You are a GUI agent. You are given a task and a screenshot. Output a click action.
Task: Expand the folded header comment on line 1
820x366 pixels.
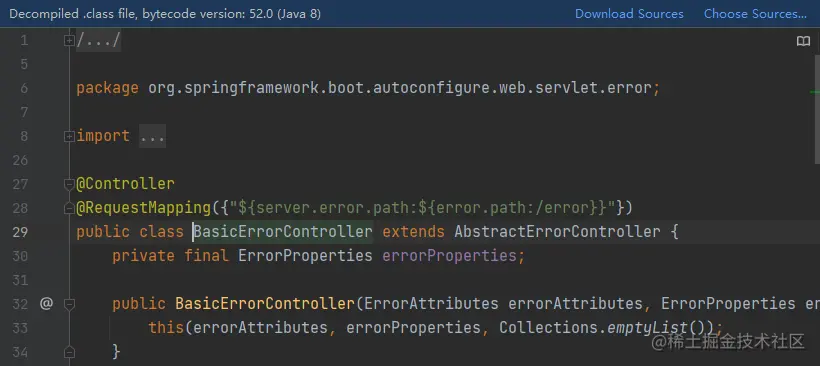69,40
